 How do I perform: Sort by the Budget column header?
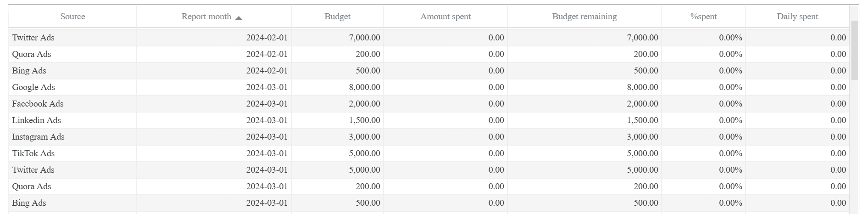[337, 17]
